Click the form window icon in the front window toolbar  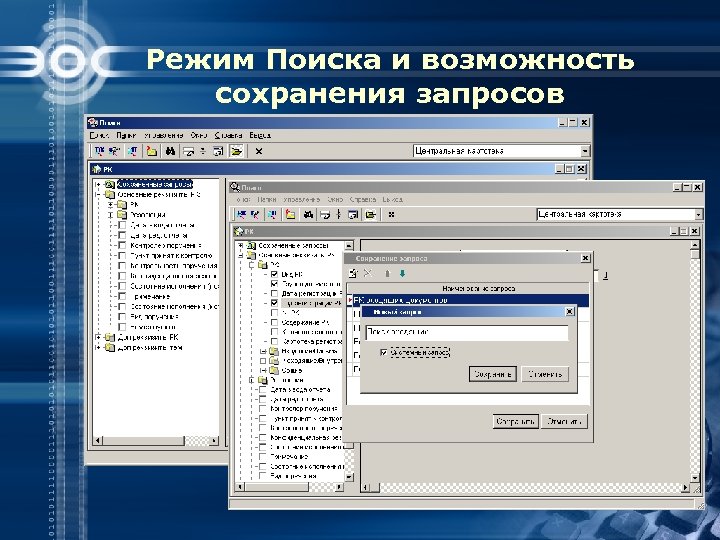(353, 214)
